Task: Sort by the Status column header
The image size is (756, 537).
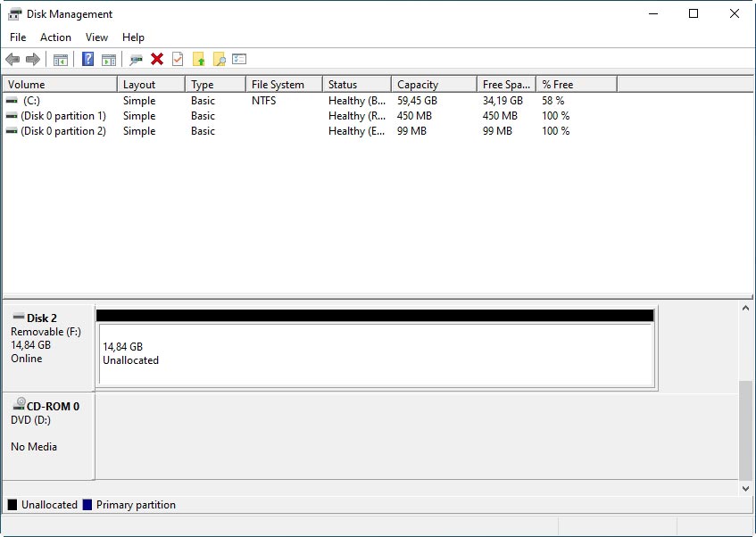Action: pyautogui.click(x=357, y=85)
